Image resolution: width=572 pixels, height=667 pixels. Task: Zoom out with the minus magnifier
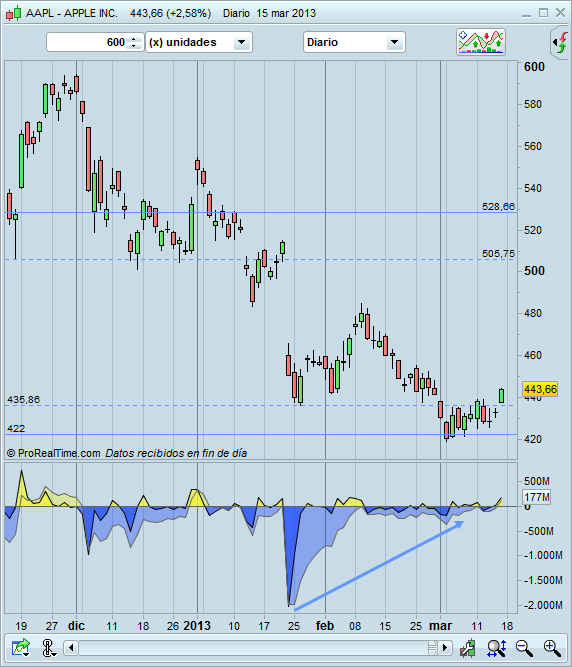pos(524,648)
